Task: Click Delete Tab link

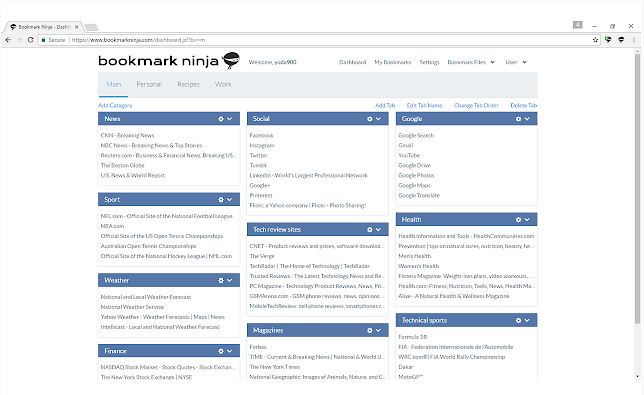Action: (x=524, y=106)
